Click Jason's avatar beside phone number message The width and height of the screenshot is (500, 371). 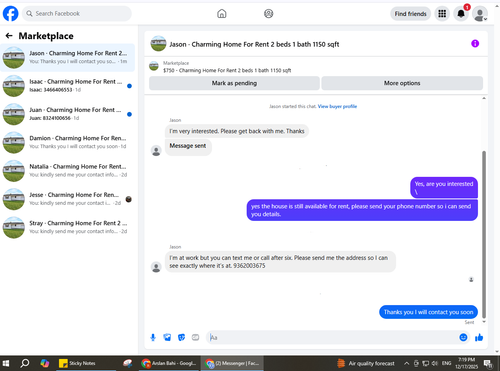click(x=156, y=267)
